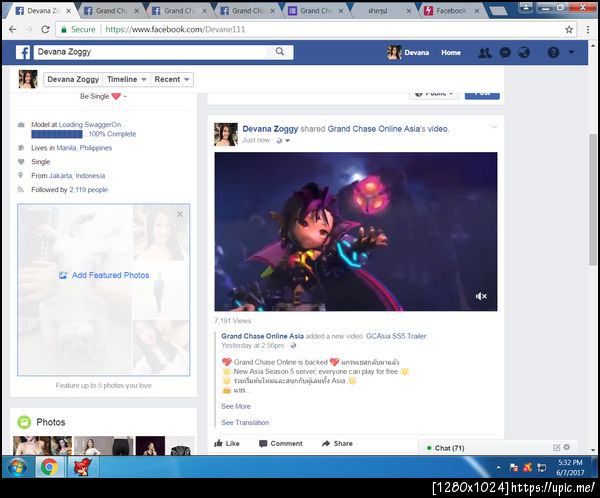Open chat settings gear icon
This screenshot has height=498, width=600.
[567, 447]
